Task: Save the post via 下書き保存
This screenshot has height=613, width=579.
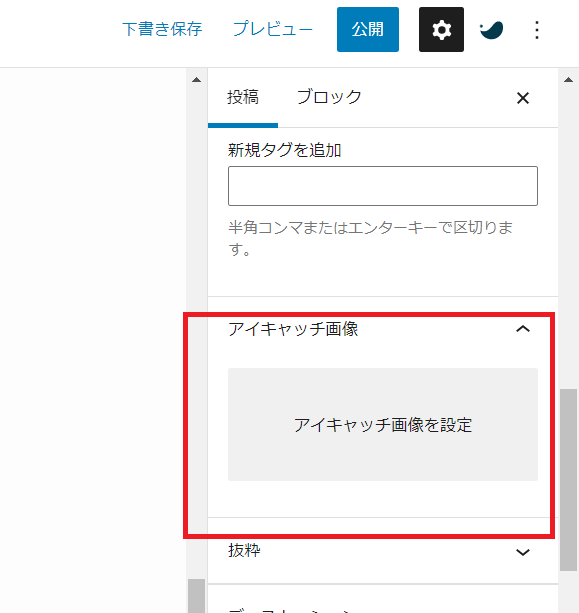Action: coord(162,29)
